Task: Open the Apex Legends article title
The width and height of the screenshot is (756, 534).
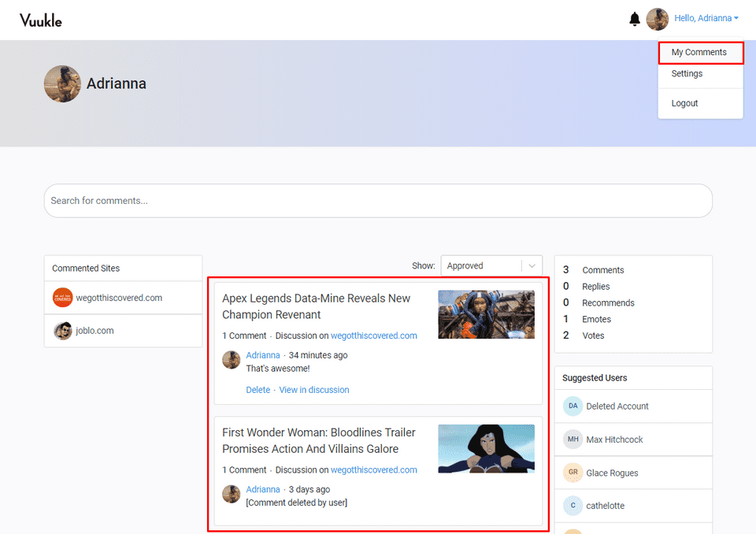Action: point(316,306)
